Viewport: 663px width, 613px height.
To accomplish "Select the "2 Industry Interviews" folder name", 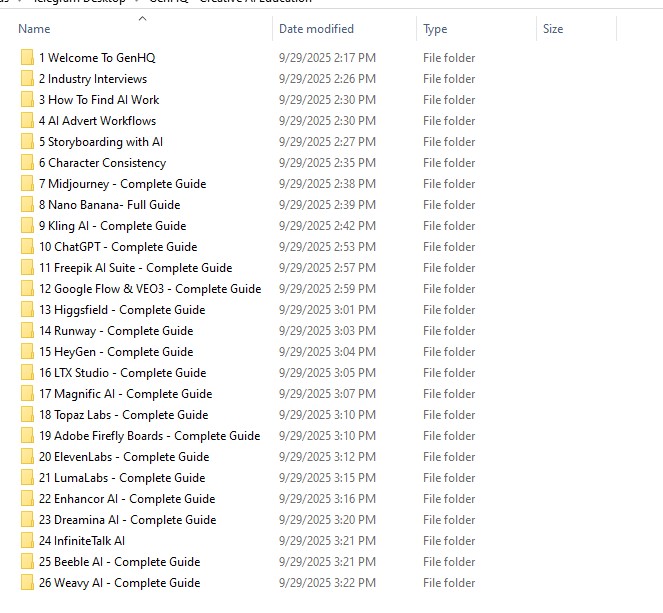I will pos(93,79).
